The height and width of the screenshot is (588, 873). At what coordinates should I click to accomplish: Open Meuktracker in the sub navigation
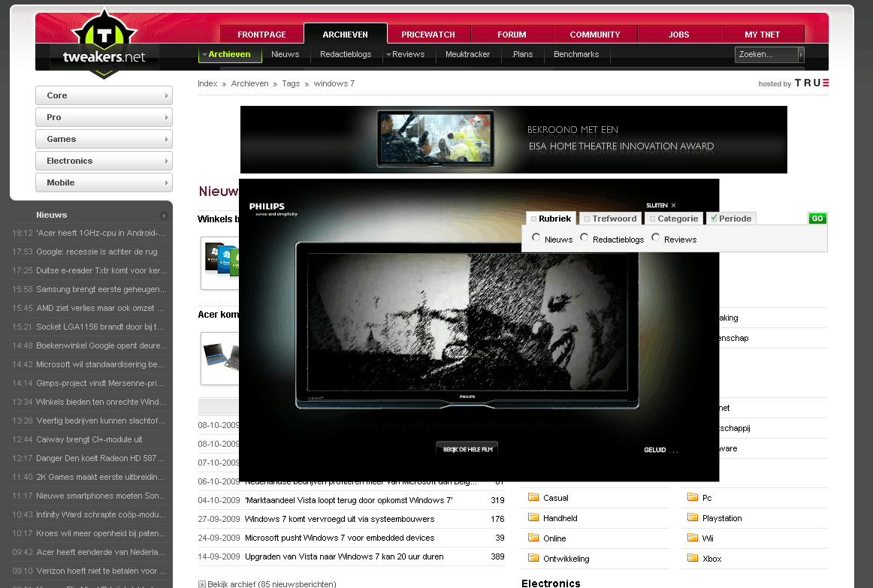coord(467,55)
